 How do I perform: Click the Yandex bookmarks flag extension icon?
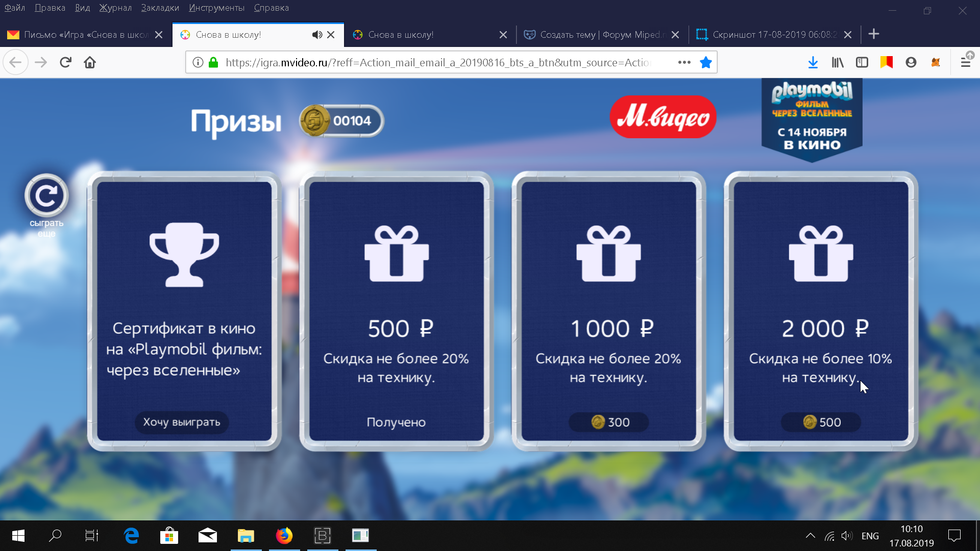(887, 62)
